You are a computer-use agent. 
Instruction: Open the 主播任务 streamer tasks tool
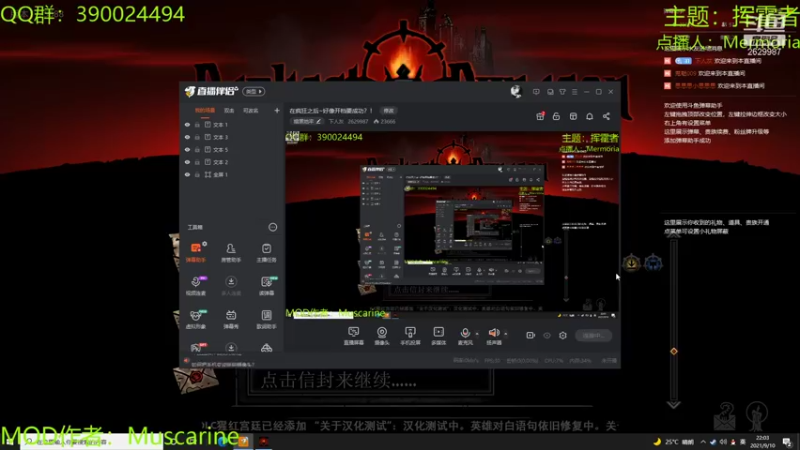point(266,252)
